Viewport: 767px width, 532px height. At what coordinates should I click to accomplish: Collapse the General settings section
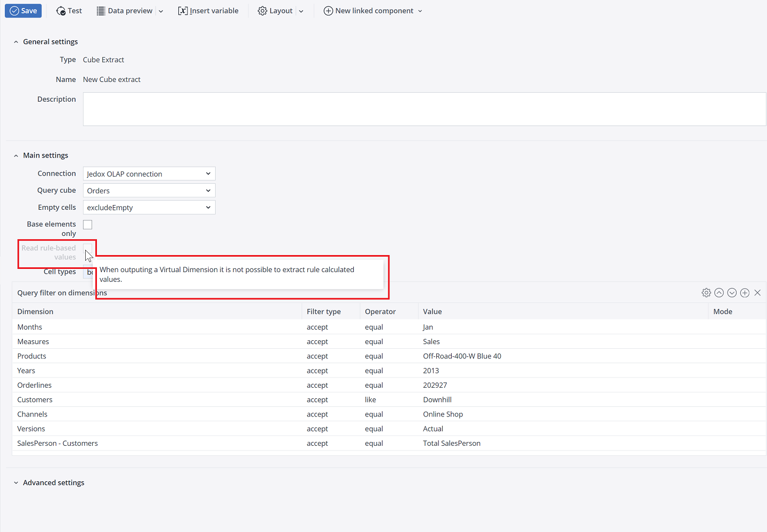[x=50, y=42]
